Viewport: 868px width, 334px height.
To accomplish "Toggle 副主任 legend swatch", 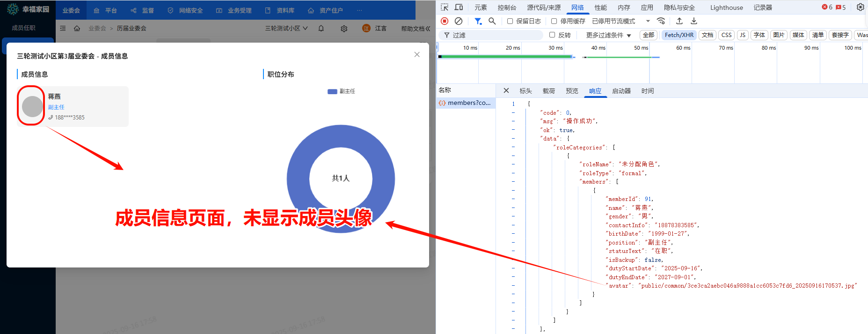I will [x=332, y=91].
